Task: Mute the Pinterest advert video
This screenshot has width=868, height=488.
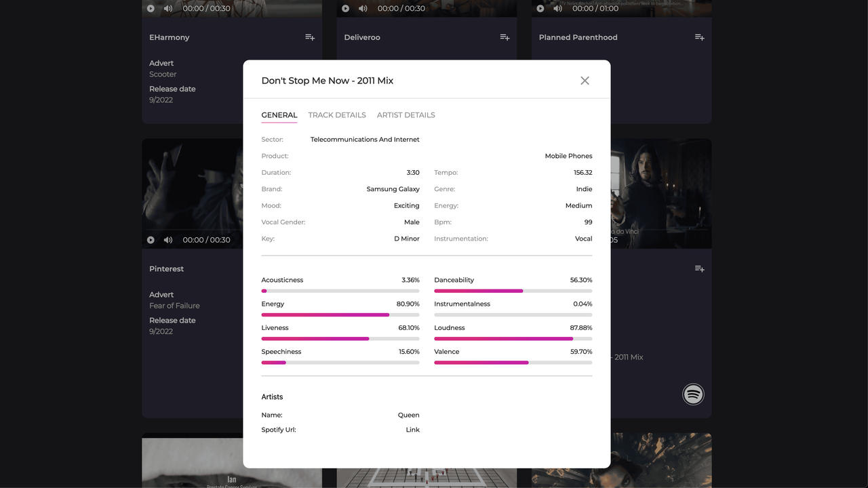Action: 168,240
